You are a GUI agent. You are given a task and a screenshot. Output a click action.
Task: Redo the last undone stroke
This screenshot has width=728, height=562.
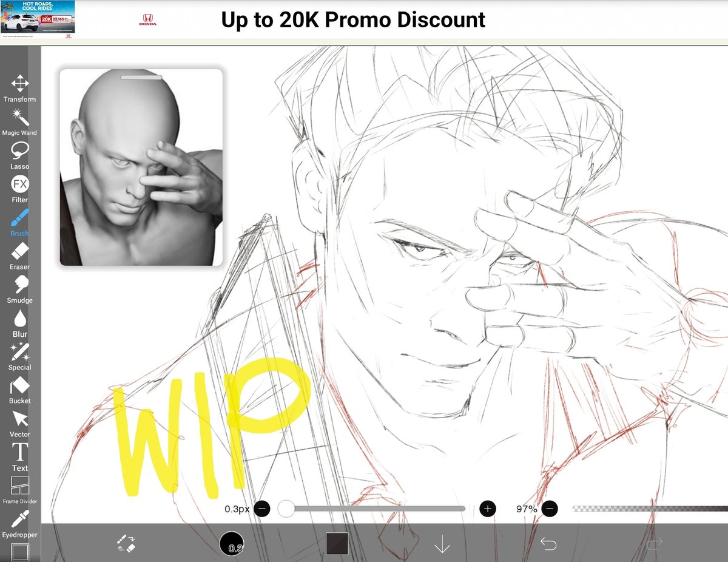point(654,544)
